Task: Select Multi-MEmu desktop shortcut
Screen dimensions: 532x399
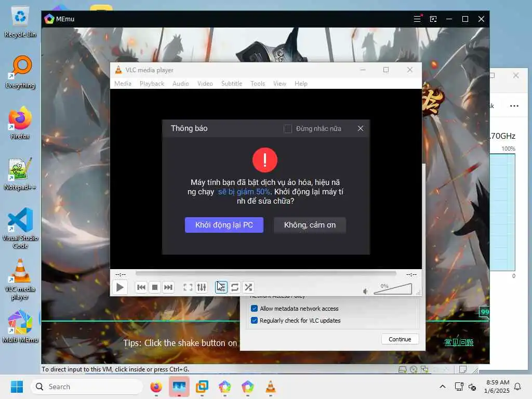Action: click(20, 326)
